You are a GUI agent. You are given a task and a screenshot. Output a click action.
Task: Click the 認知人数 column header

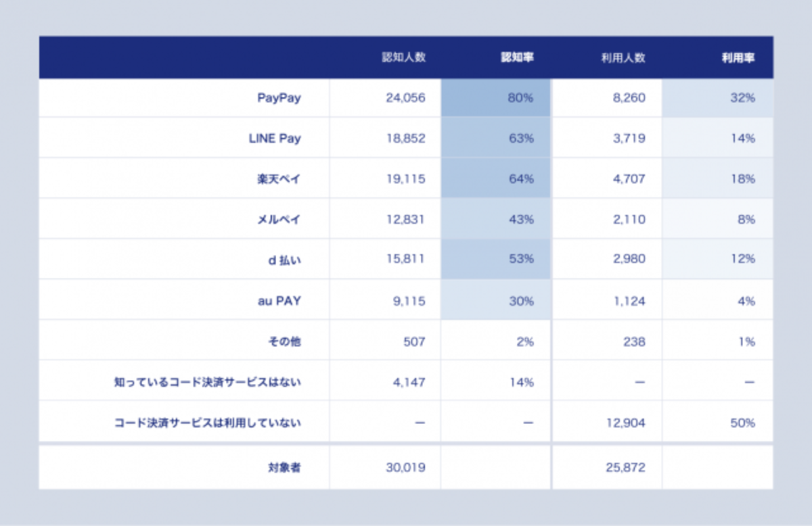coord(403,58)
